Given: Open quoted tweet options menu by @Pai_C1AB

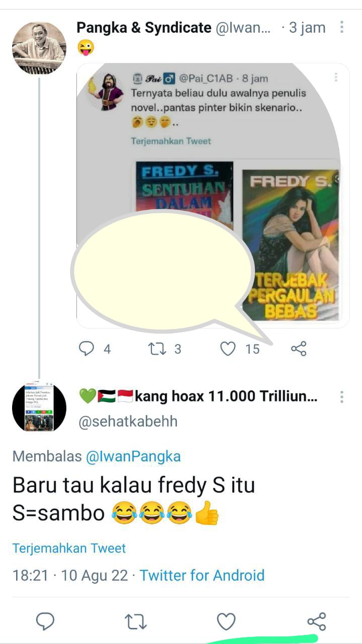Looking at the screenshot, I should point(335,77).
